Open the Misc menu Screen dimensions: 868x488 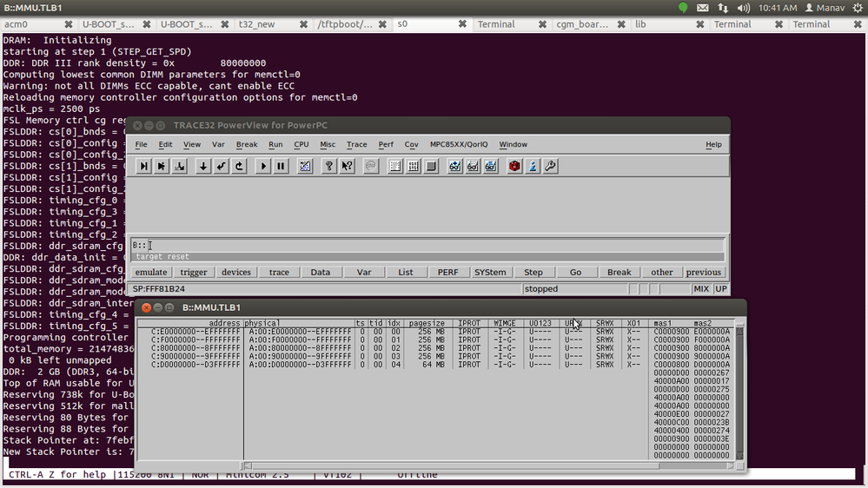point(328,144)
